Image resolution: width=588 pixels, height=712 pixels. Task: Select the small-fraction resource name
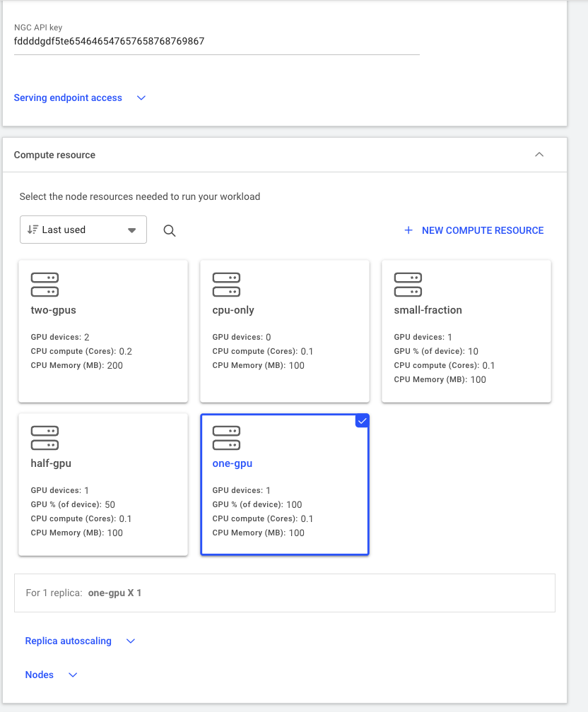[x=428, y=310]
